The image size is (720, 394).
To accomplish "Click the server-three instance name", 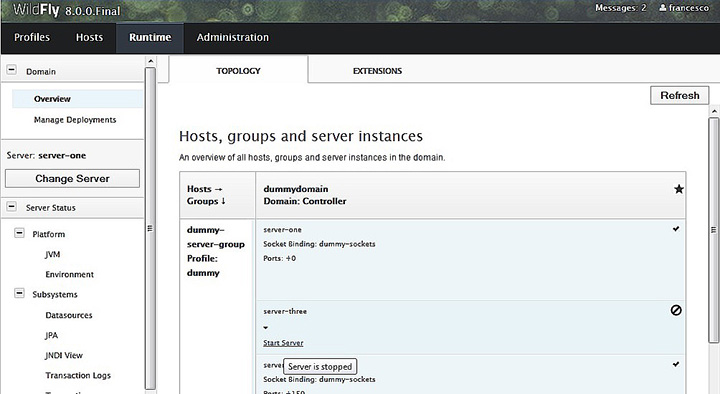I will point(285,311).
